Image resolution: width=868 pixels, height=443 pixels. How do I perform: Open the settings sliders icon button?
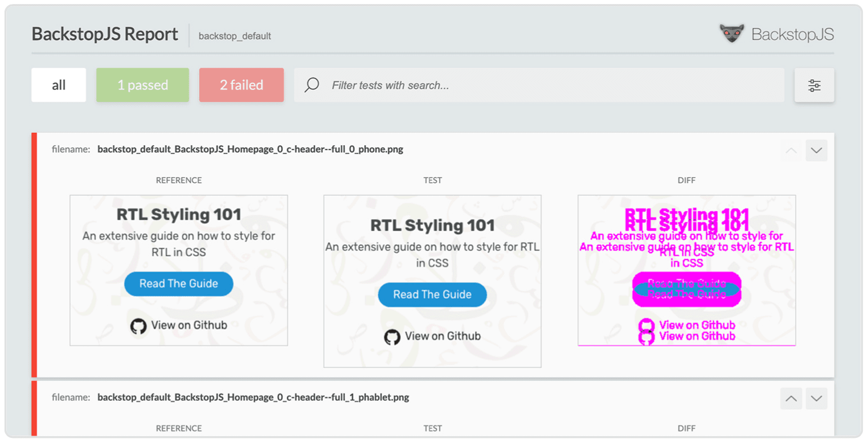[814, 85]
